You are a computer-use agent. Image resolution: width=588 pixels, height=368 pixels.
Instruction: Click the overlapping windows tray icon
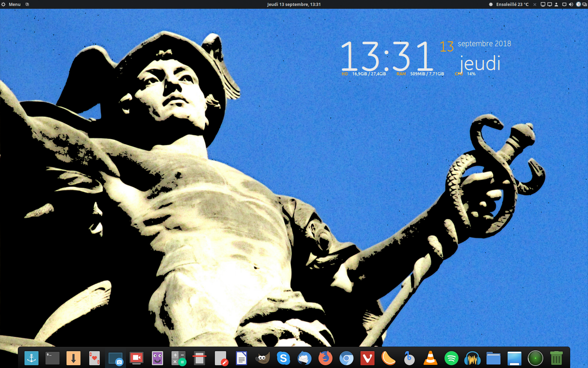pos(585,4)
